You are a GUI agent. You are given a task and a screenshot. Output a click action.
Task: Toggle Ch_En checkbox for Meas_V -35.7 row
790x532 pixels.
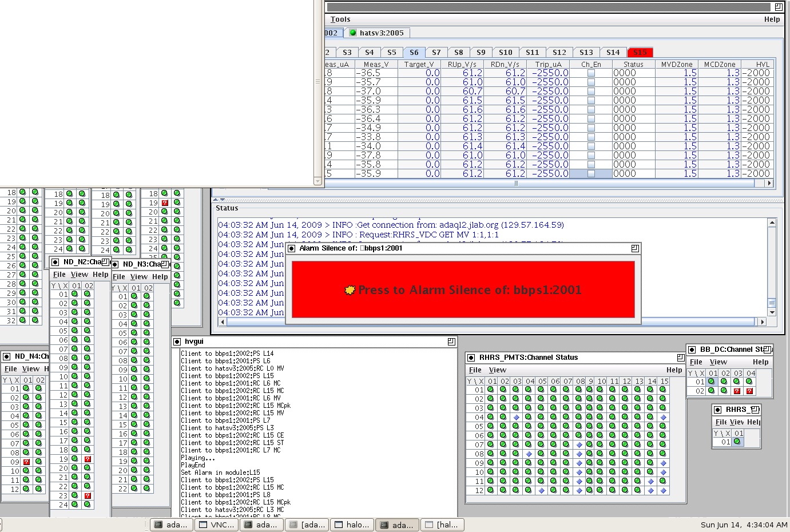(591, 82)
